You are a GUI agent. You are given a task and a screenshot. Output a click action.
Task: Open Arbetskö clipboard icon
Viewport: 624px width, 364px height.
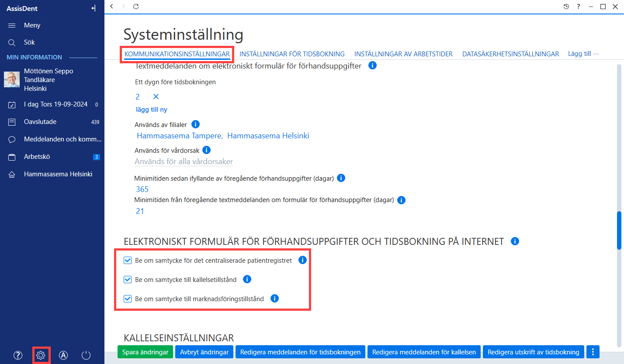coord(12,157)
